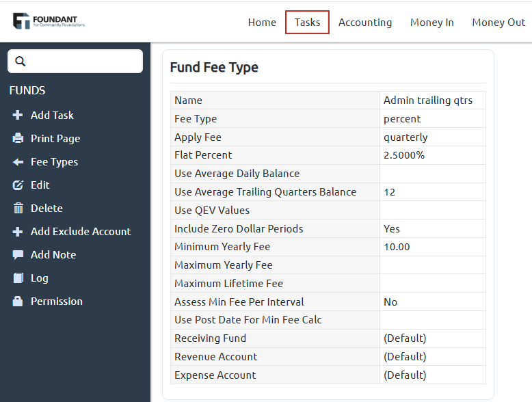Image resolution: width=532 pixels, height=402 pixels.
Task: Click 'Use Average Trailing Quarters Balance' label
Action: (x=265, y=192)
